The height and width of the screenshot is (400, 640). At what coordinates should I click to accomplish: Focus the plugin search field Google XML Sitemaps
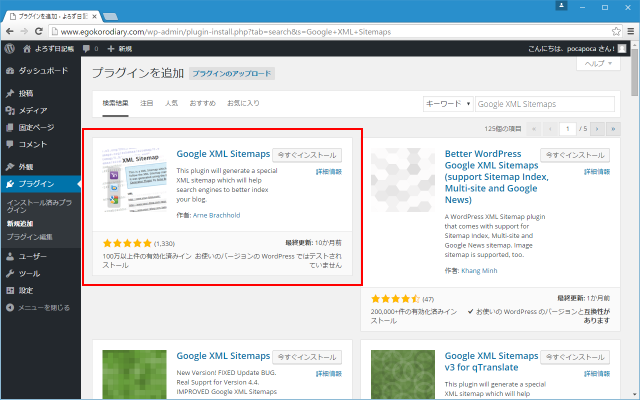click(x=545, y=104)
